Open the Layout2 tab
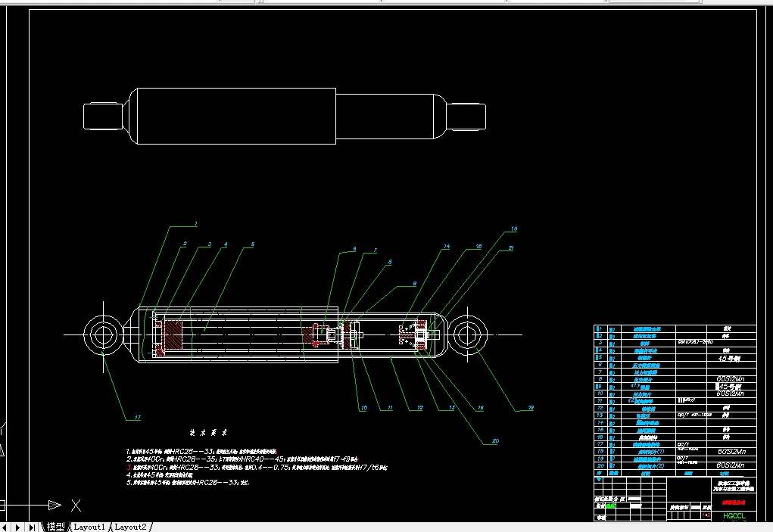 point(130,527)
